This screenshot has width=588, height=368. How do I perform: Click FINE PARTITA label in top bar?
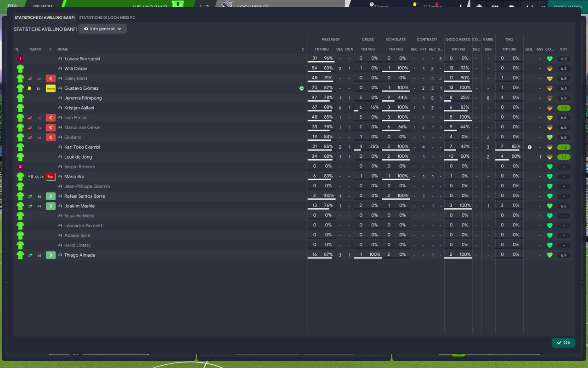pyautogui.click(x=43, y=6)
